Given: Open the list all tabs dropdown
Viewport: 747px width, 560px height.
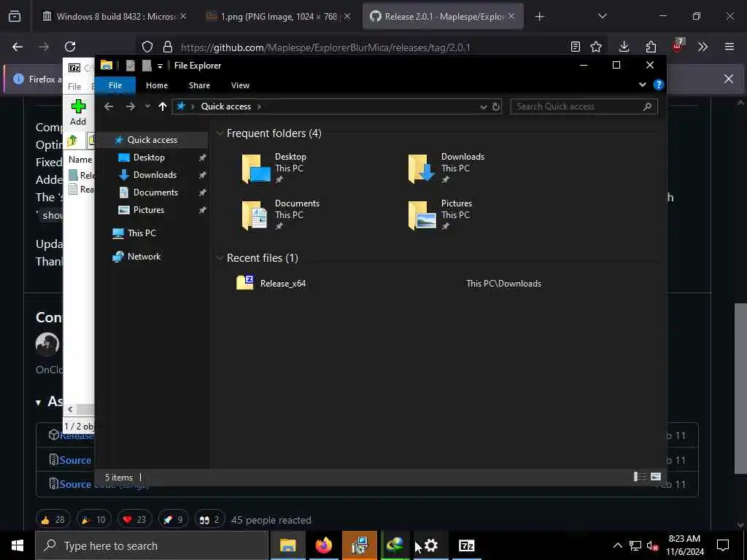Looking at the screenshot, I should pos(602,17).
